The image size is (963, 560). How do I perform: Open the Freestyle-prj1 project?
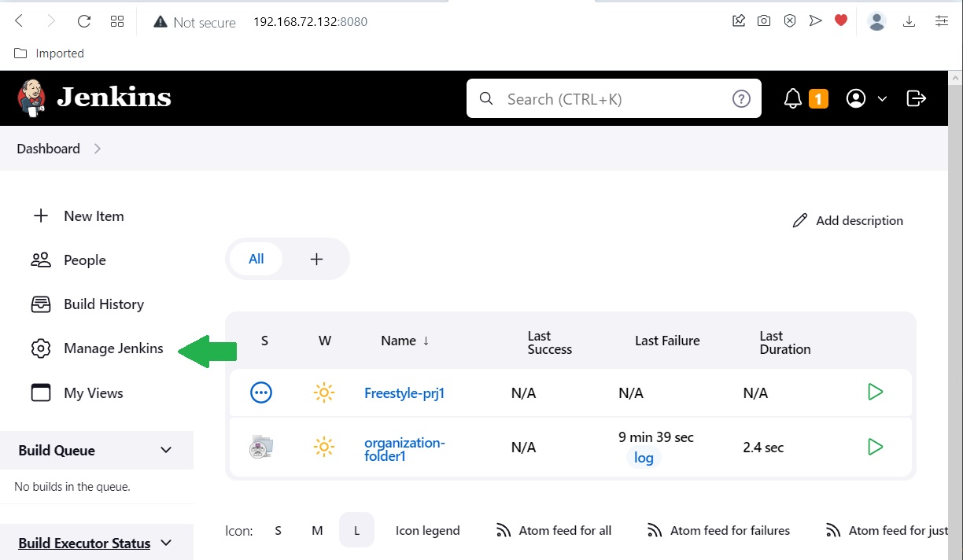(404, 393)
